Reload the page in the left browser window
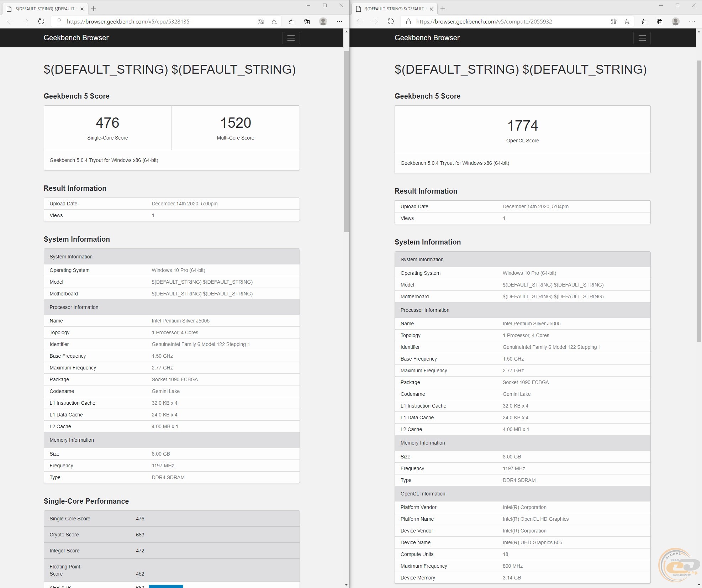Image resolution: width=702 pixels, height=588 pixels. point(41,21)
